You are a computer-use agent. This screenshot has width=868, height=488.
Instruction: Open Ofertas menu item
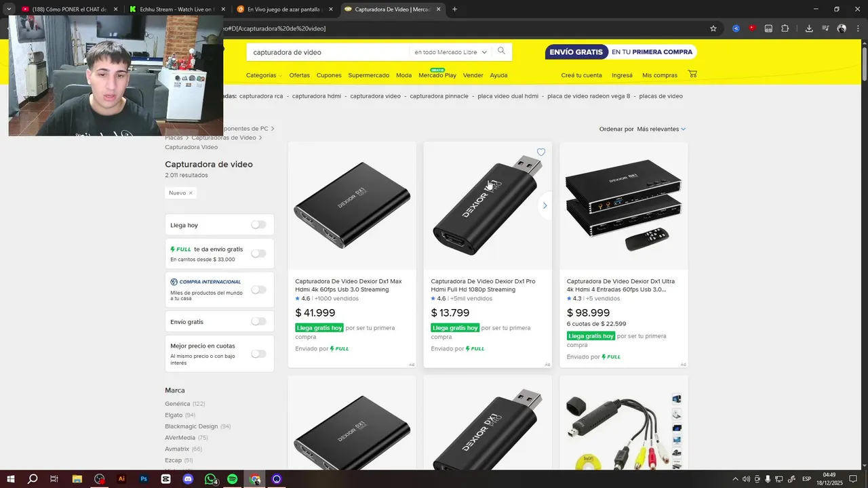(299, 75)
